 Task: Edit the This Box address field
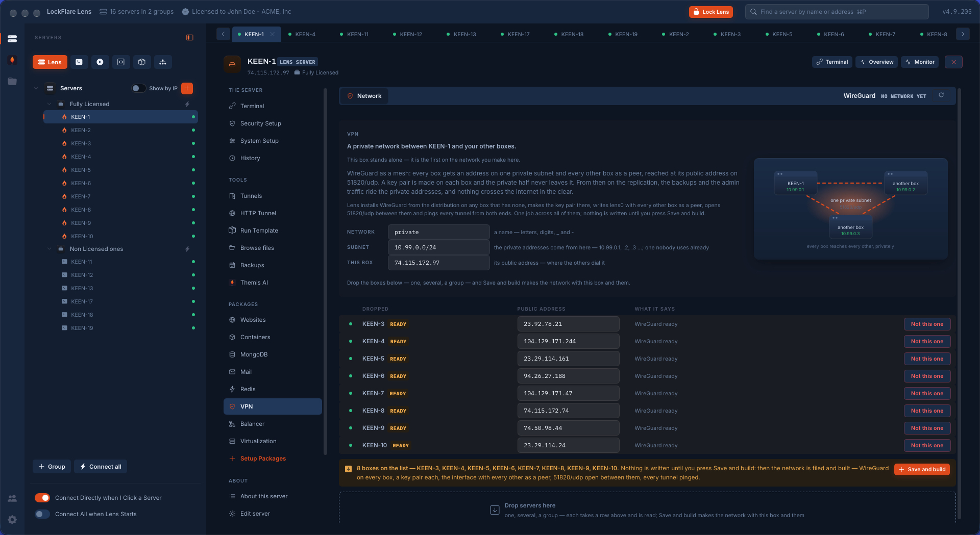[x=438, y=263]
